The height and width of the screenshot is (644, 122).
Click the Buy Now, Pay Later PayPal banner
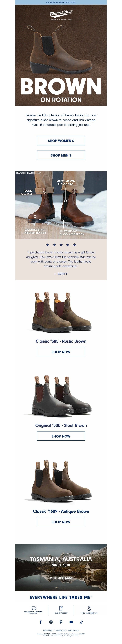pos(61,2)
